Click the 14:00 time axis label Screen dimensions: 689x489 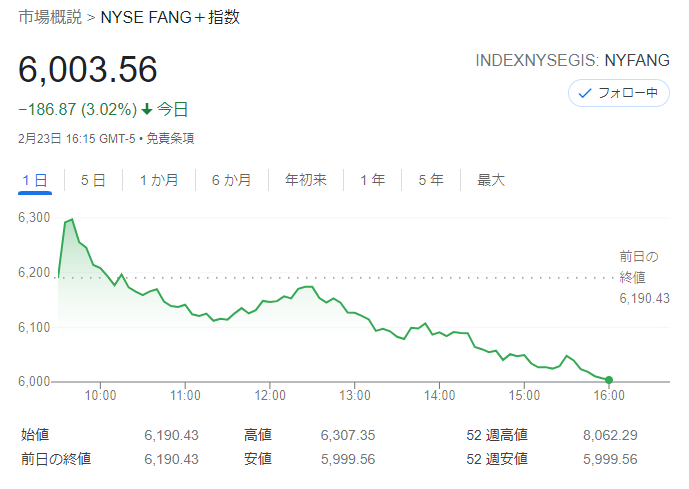coord(439,395)
